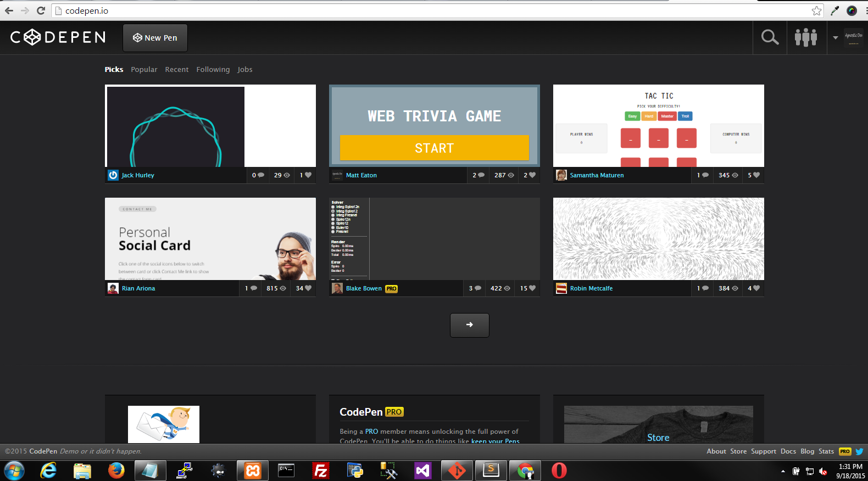The image size is (868, 481).
Task: Open the Support footer link
Action: click(x=764, y=451)
